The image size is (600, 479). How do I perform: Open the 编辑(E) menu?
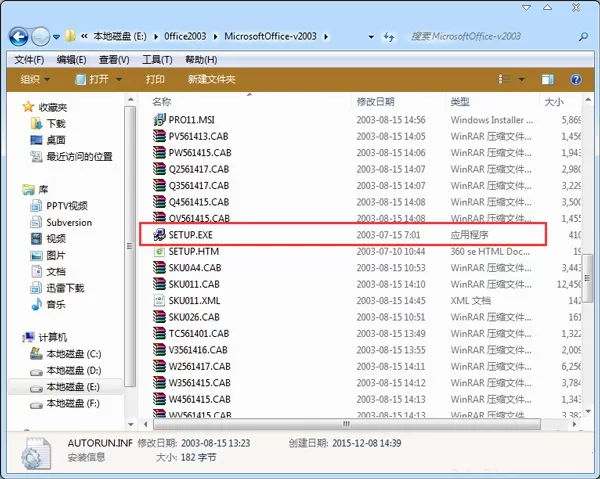pos(71,60)
